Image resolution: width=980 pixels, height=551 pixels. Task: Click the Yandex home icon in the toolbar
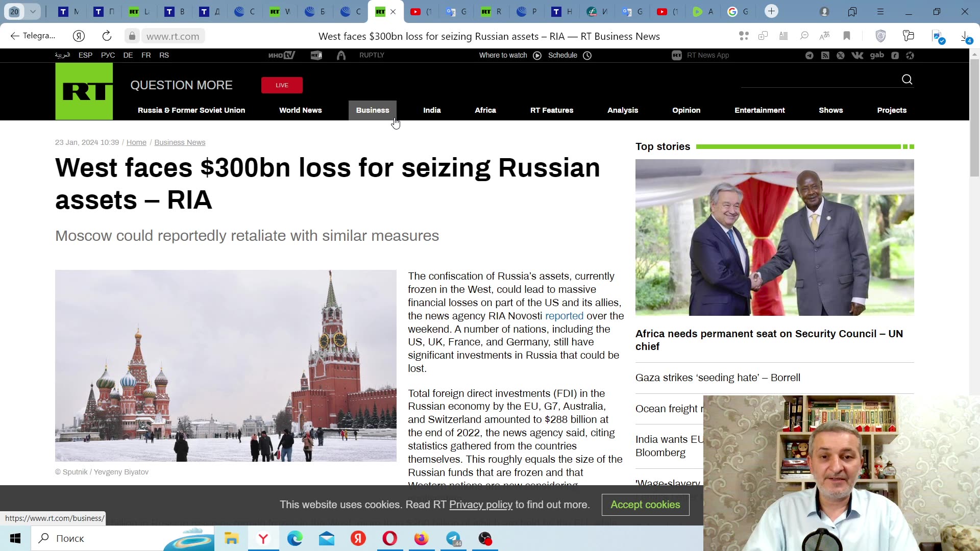point(79,36)
